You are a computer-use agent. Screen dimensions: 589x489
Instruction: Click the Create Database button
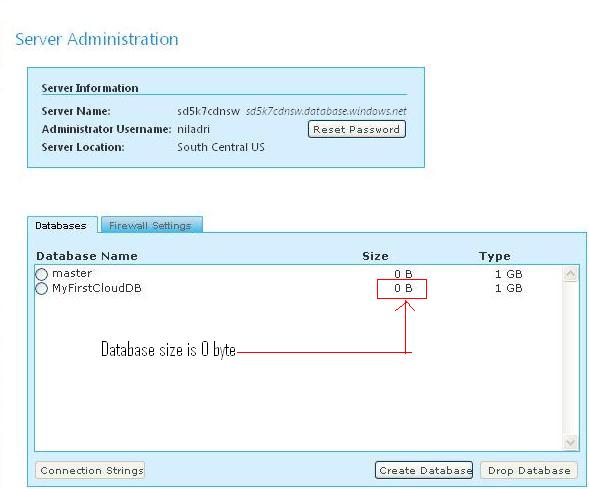[x=424, y=470]
